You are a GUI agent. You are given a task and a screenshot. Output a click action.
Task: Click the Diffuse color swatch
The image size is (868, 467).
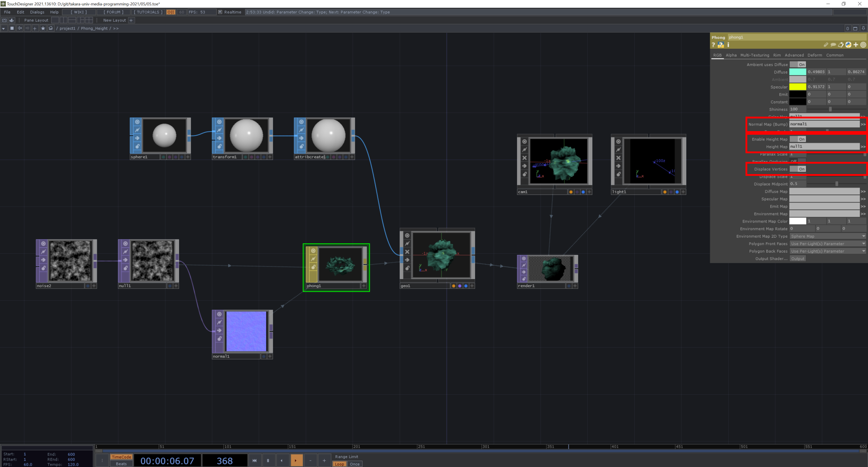pos(798,71)
